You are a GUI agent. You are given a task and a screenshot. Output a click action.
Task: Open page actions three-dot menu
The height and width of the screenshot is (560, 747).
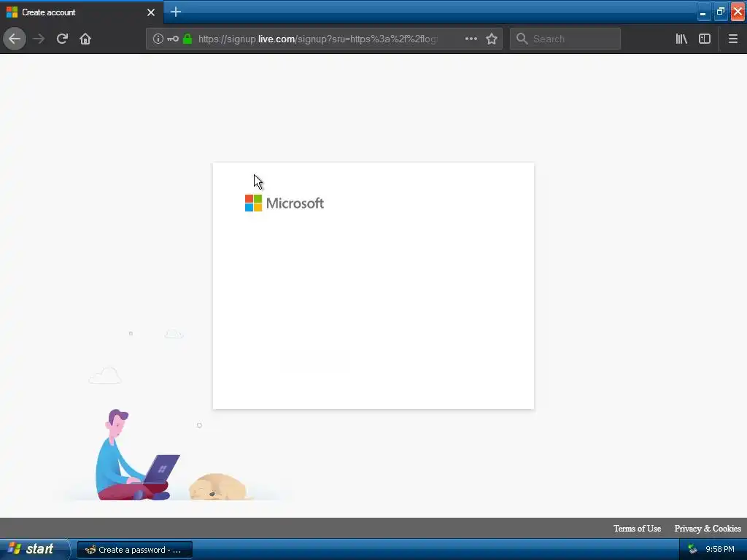[x=471, y=39]
